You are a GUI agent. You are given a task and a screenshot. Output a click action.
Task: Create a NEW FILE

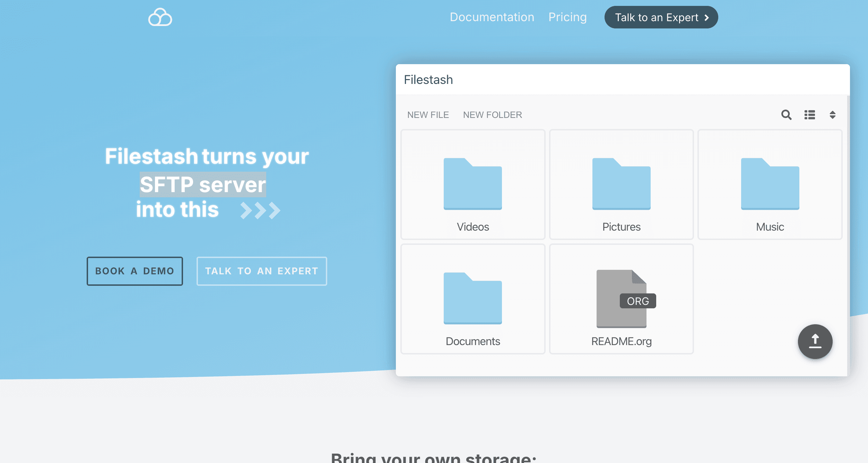click(428, 115)
